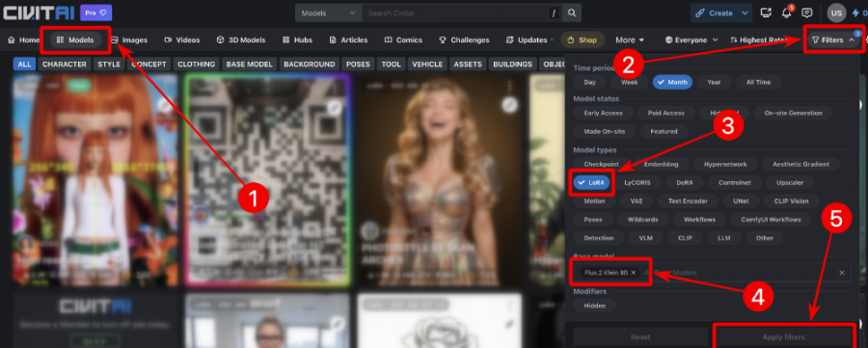Click into the Search Civitai field

(455, 13)
